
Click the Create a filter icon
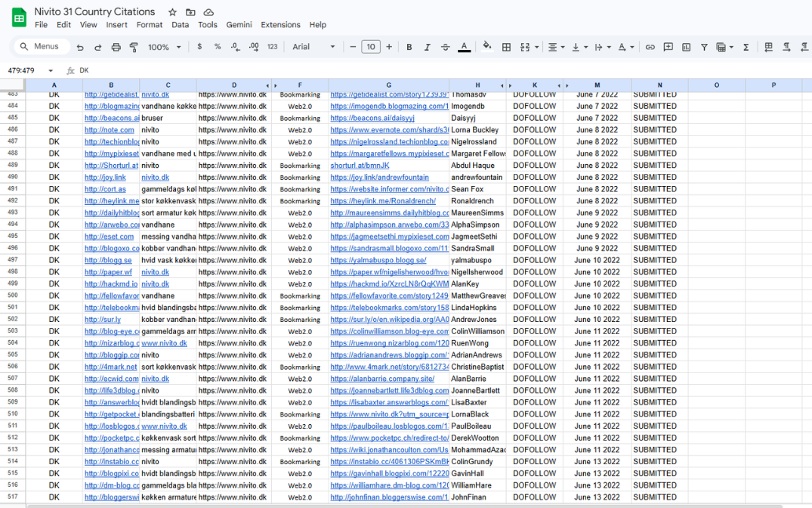point(704,47)
